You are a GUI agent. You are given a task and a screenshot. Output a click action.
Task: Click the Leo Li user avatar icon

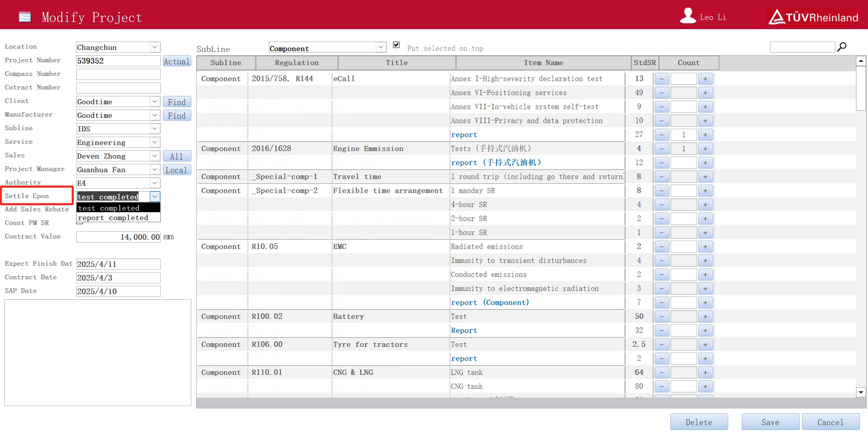coord(688,16)
